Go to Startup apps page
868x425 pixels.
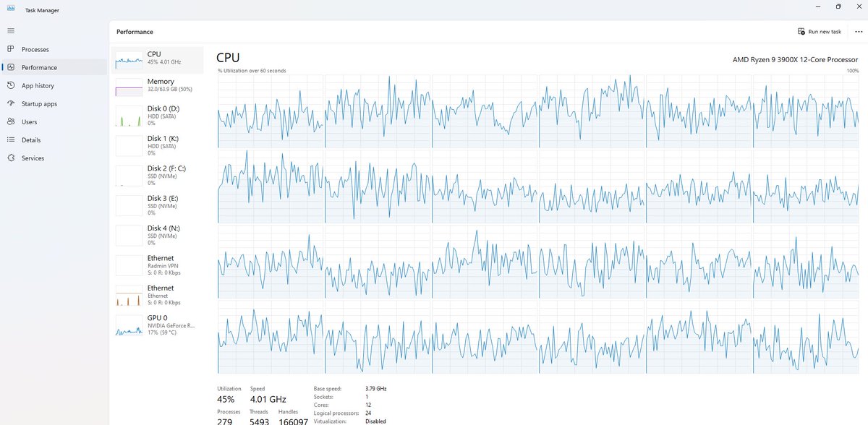(x=54, y=103)
